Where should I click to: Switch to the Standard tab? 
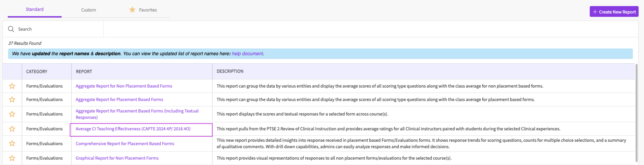click(x=35, y=9)
